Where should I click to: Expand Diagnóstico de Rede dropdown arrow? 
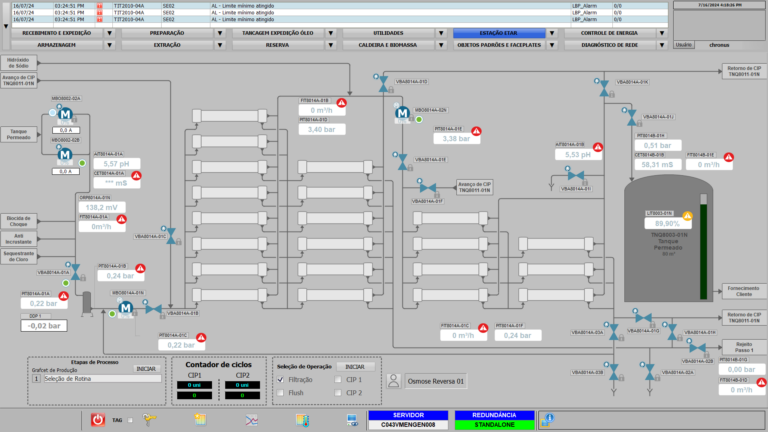662,45
